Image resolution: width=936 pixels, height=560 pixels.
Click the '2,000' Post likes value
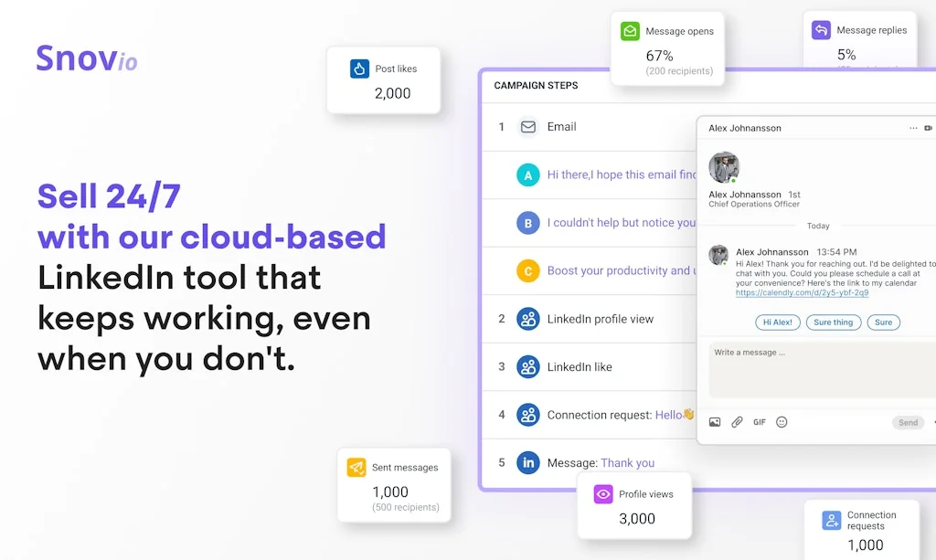392,93
